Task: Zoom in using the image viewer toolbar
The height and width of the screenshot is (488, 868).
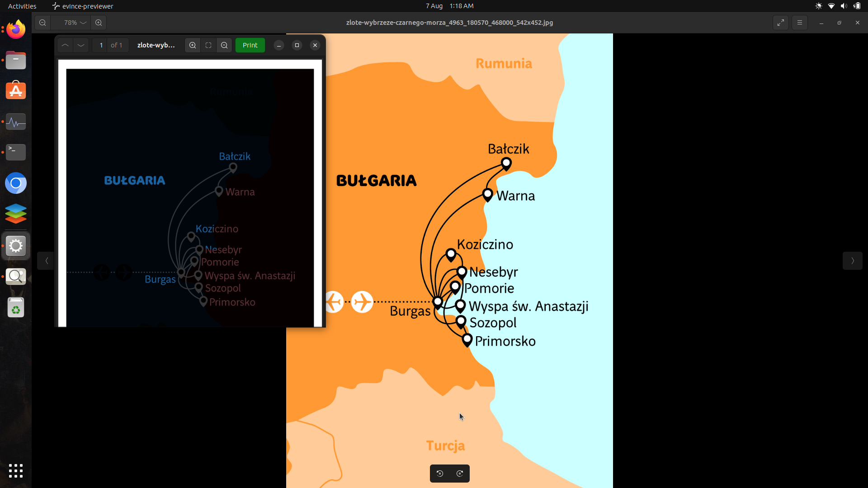Action: point(99,23)
